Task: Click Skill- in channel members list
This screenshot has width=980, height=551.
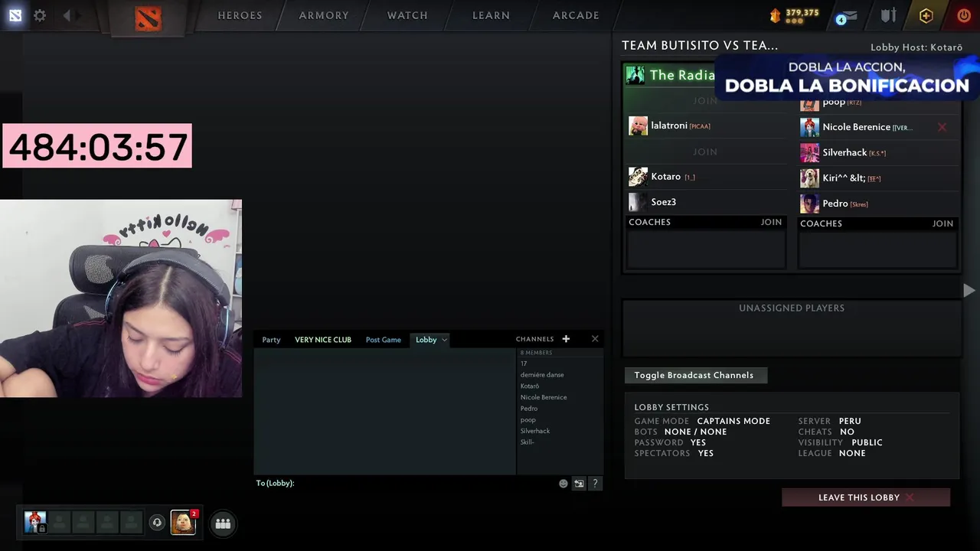Action: [x=528, y=442]
